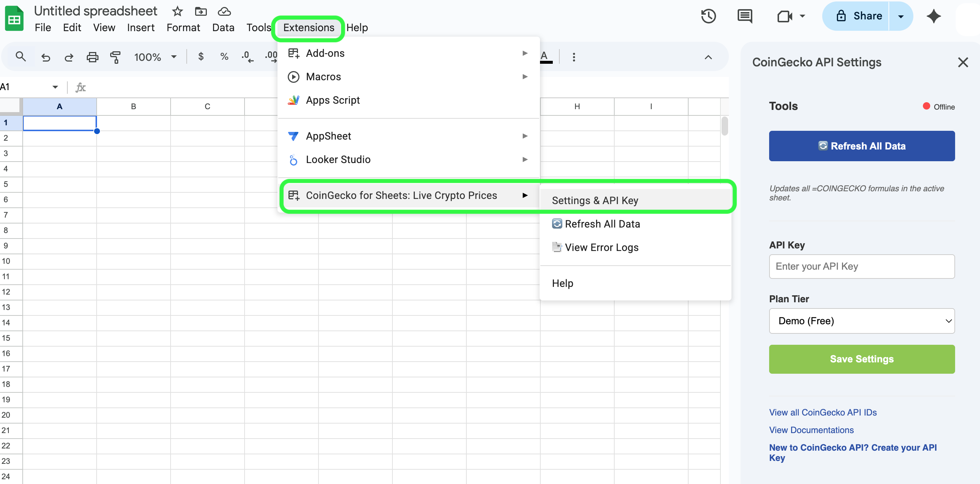Open the Plan Tier dropdown

862,321
